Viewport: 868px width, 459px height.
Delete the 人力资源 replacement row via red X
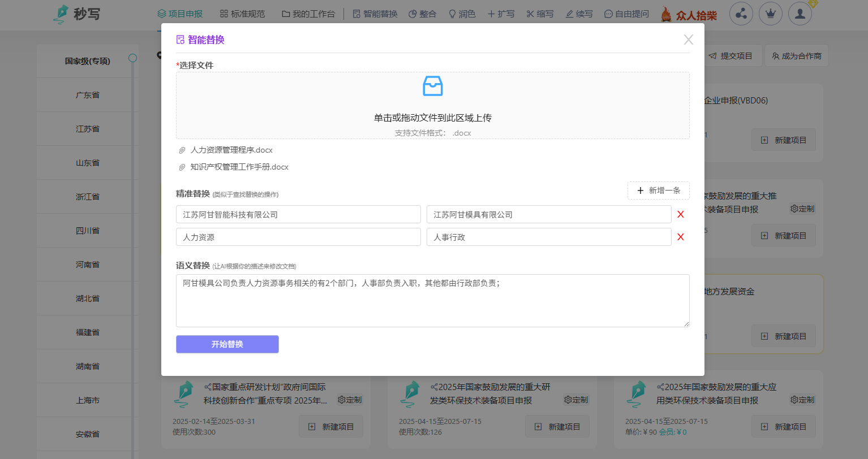click(681, 237)
